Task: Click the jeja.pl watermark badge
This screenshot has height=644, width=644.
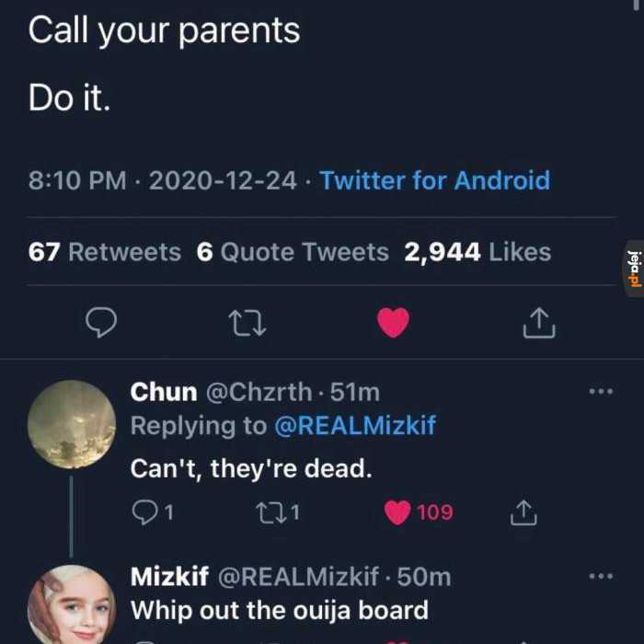Action: (x=633, y=268)
